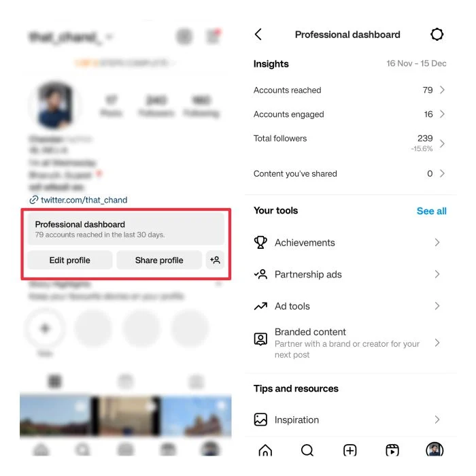Image resolution: width=476 pixels, height=476 pixels.
Task: Click the Achievements trophy icon
Action: tap(260, 243)
